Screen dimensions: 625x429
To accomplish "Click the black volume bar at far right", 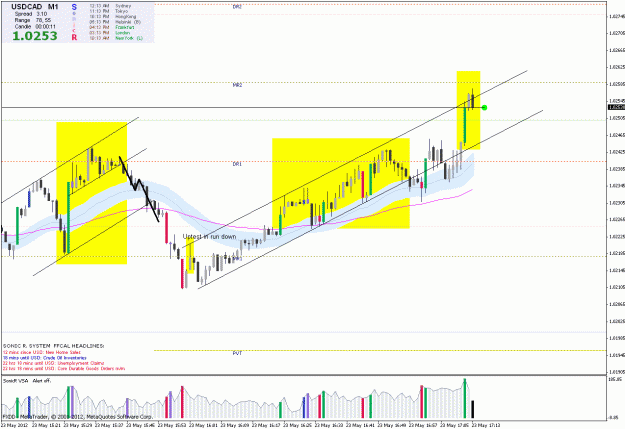I will (473, 409).
